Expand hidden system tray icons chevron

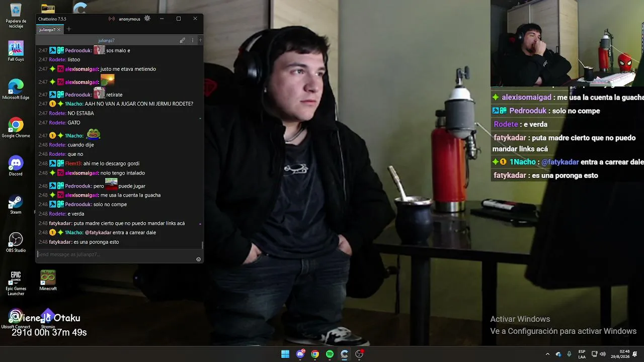click(x=548, y=354)
